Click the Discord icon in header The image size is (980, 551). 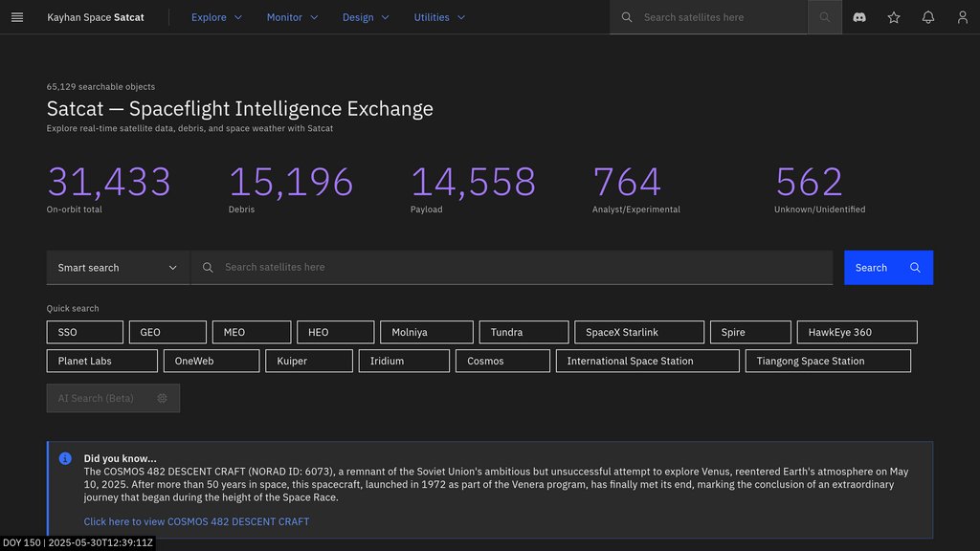tap(859, 17)
